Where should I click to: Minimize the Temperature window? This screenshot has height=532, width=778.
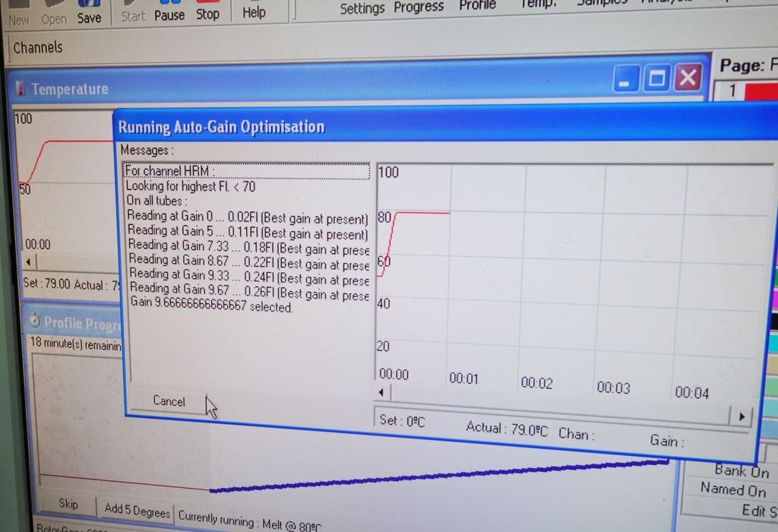[x=626, y=78]
